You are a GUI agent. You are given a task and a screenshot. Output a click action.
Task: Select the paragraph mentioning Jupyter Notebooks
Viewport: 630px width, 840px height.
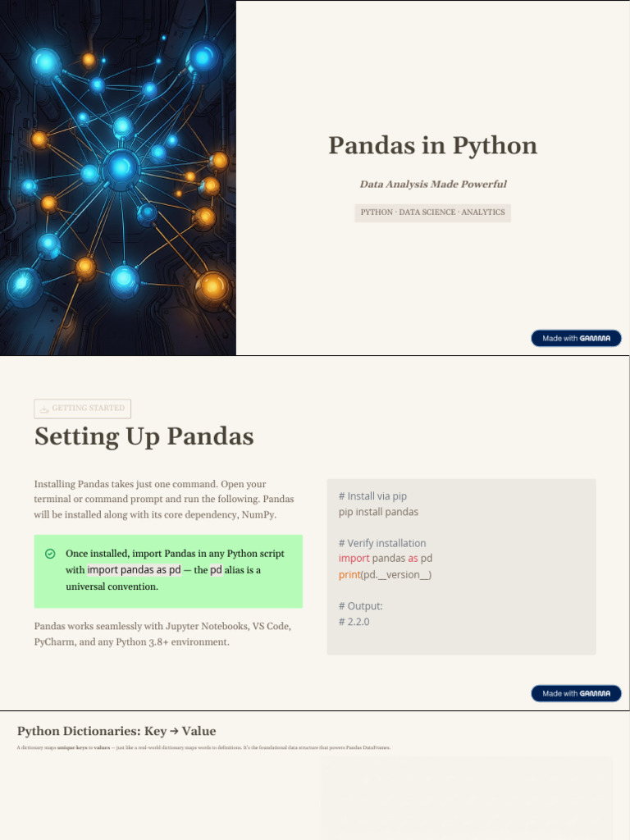(x=163, y=634)
